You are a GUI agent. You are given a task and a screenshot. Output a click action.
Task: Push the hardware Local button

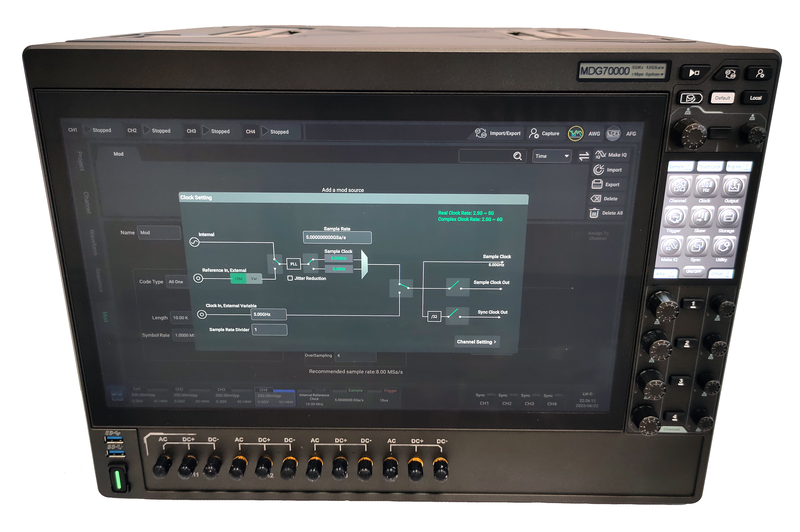click(x=755, y=98)
